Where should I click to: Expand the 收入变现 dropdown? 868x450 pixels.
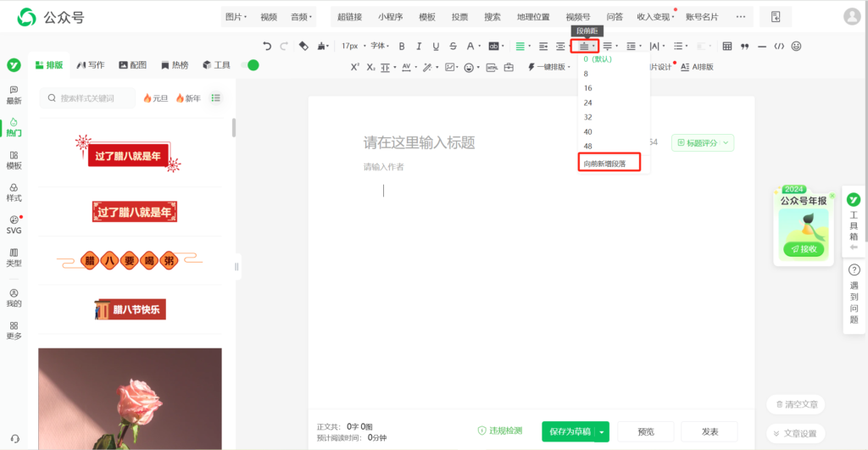655,17
